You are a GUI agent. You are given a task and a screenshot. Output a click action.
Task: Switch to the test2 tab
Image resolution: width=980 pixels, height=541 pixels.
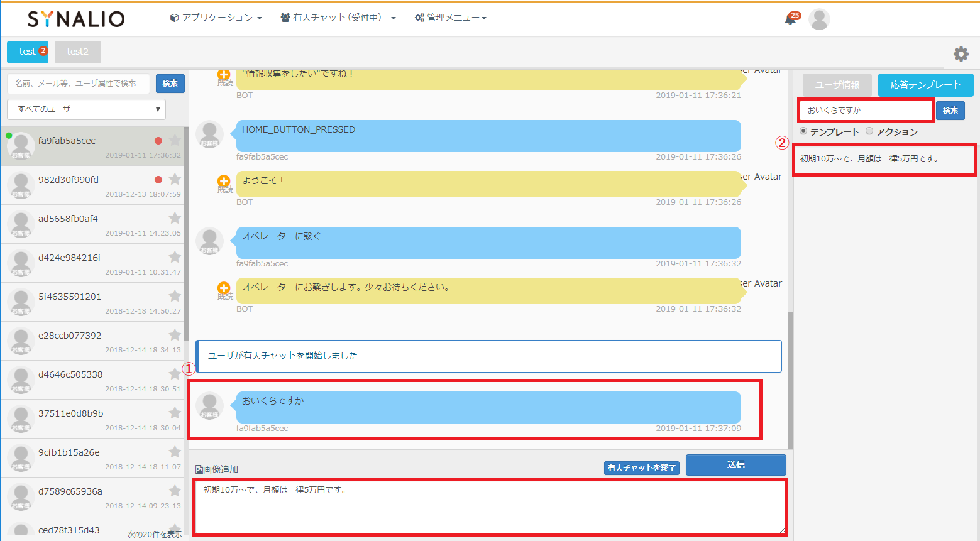pos(77,52)
